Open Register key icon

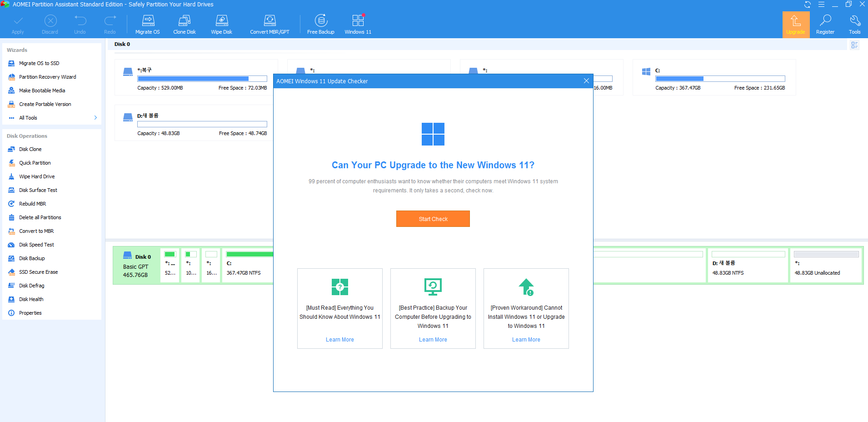click(x=825, y=25)
